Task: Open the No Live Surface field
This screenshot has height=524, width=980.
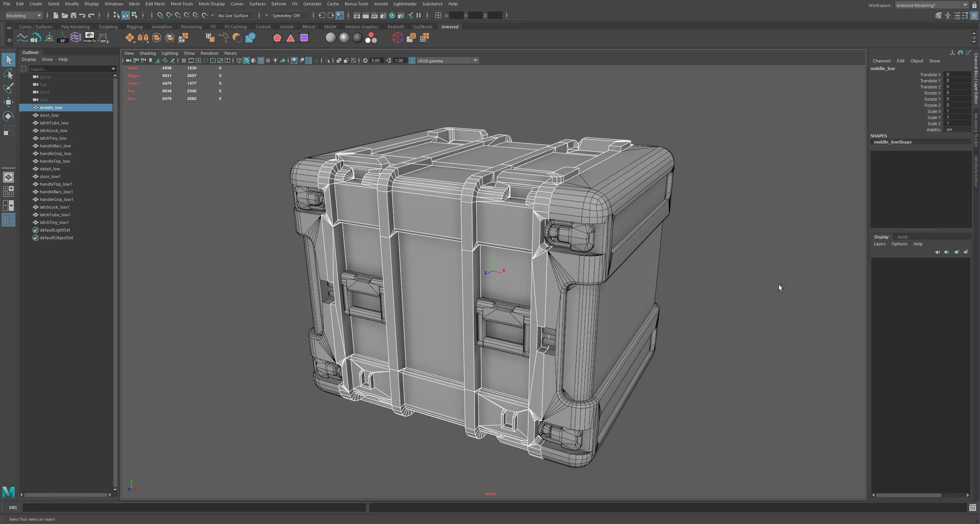Action: click(235, 15)
